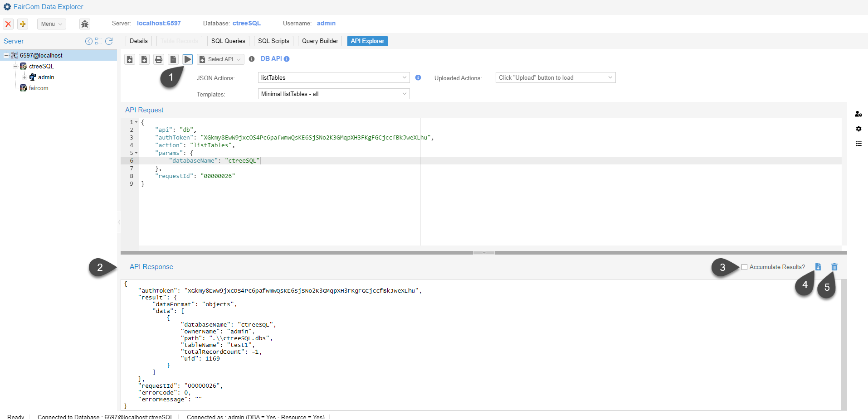
Task: Click the tree view layout icon in Server panel
Action: pyautogui.click(x=99, y=41)
